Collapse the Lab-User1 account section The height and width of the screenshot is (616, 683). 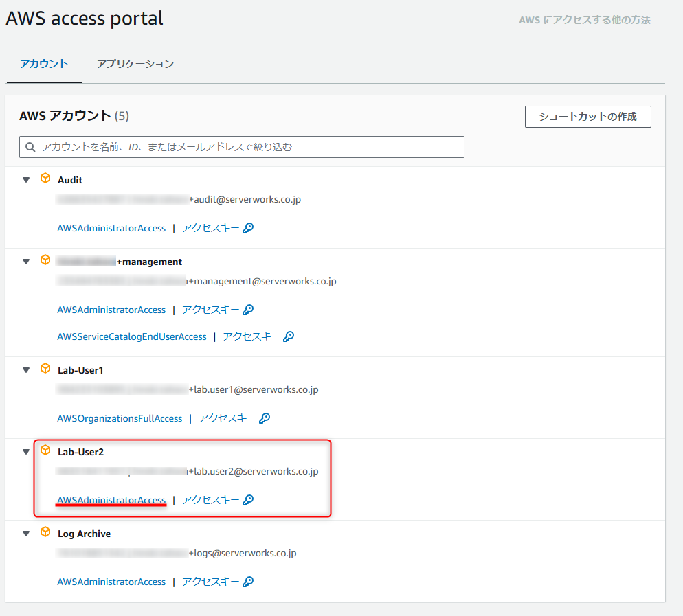[x=26, y=370]
